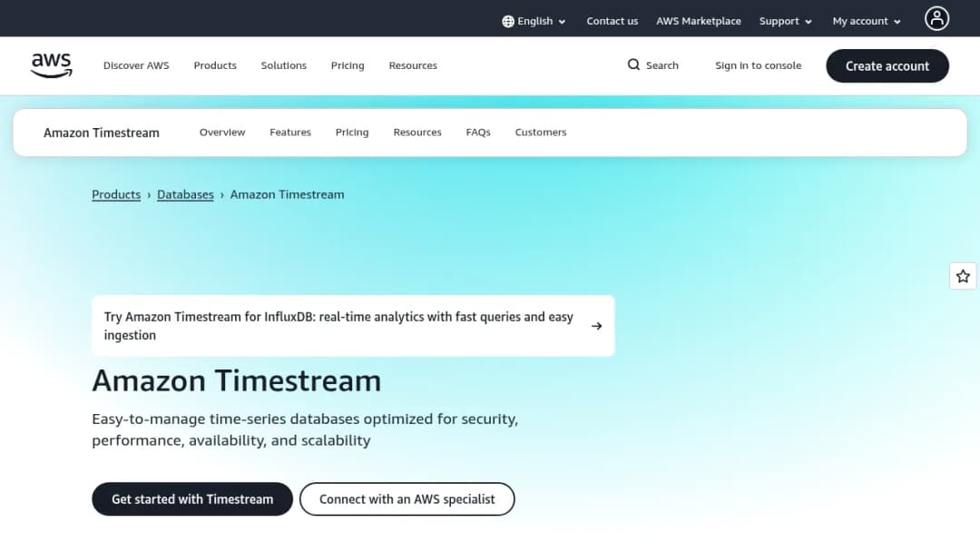Open Discover AWS menu
980x552 pixels.
(136, 65)
